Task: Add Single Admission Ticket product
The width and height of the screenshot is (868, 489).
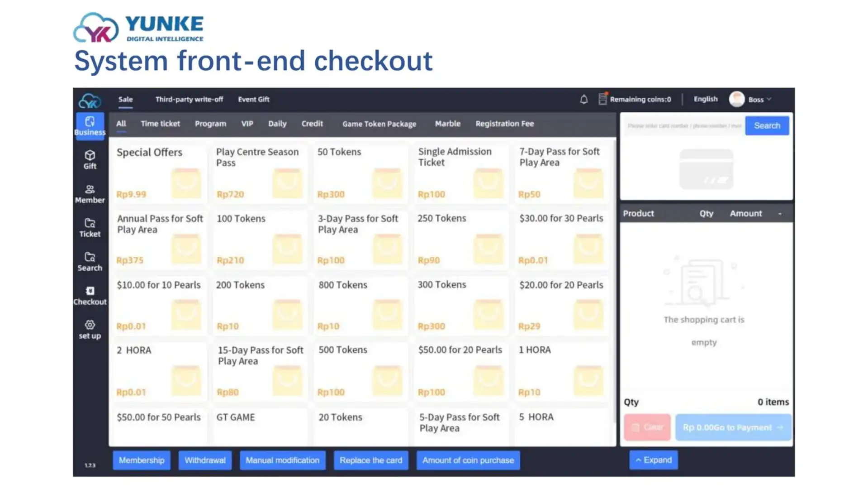Action: point(461,173)
